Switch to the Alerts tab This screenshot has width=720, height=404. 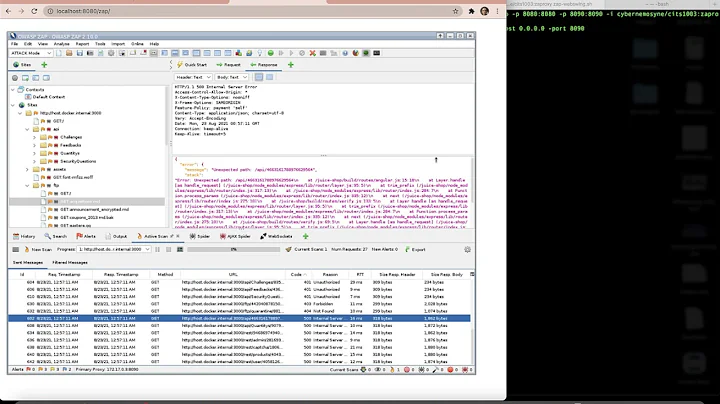[86, 236]
